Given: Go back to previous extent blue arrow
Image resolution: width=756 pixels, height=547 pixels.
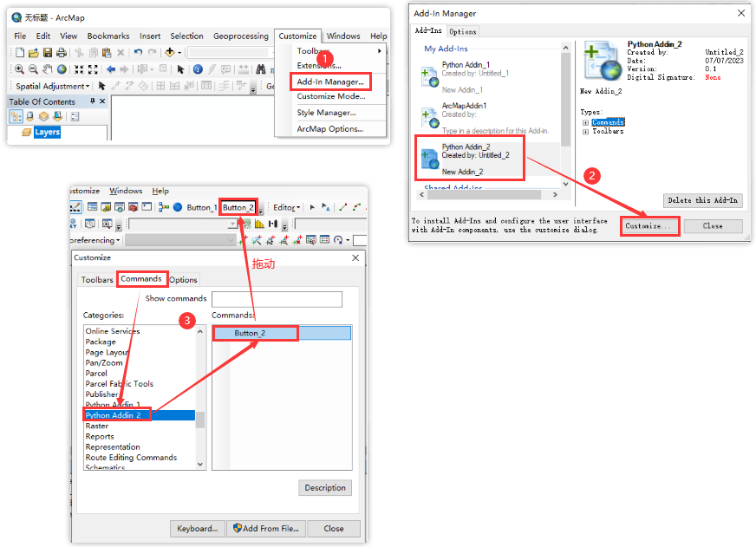Looking at the screenshot, I should (111, 69).
